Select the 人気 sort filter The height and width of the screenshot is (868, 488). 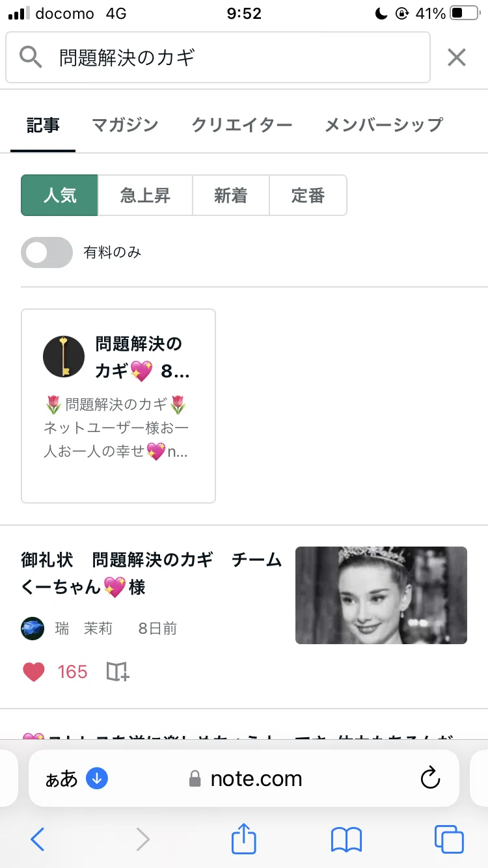click(x=60, y=195)
